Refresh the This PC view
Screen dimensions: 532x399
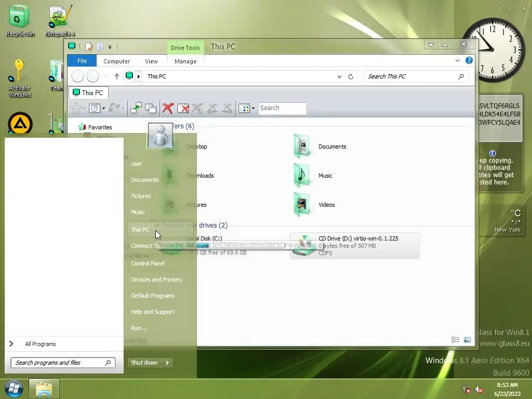[351, 77]
